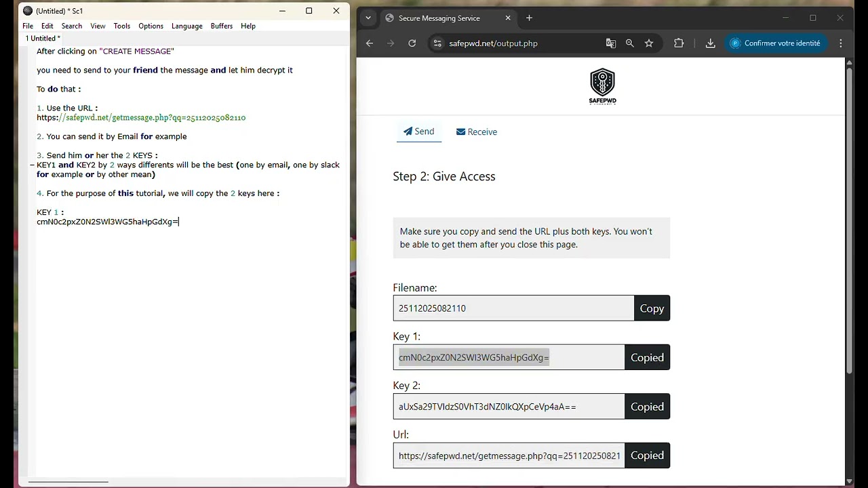Switch to the Receive tab
Screen dimensions: 868x488
(477, 132)
